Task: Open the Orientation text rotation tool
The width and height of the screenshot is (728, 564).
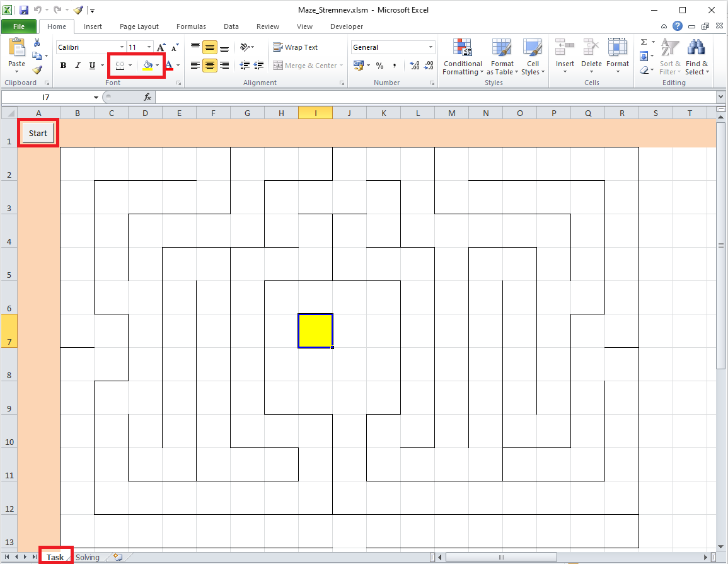Action: click(x=246, y=47)
